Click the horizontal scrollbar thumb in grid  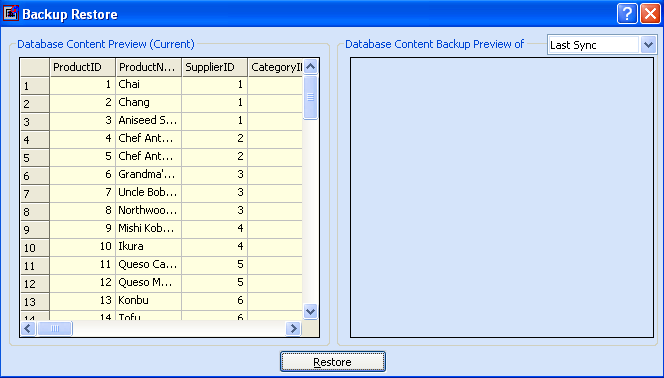tap(55, 328)
